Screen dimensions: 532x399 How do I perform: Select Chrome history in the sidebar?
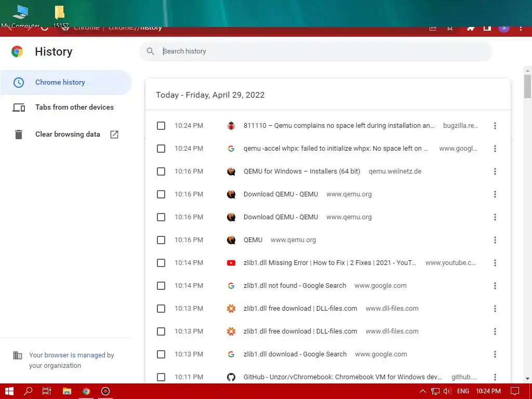[x=66, y=83]
